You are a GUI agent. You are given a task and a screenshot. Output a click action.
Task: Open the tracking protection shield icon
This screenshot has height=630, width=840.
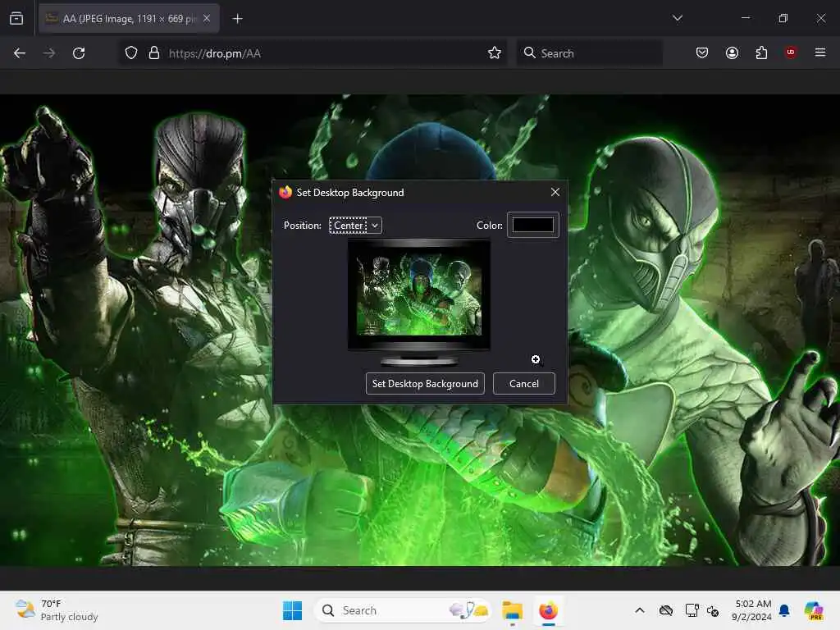131,53
